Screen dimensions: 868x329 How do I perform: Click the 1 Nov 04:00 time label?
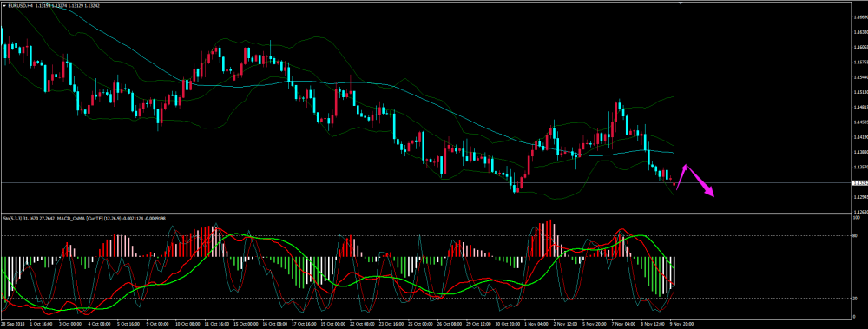click(x=536, y=324)
